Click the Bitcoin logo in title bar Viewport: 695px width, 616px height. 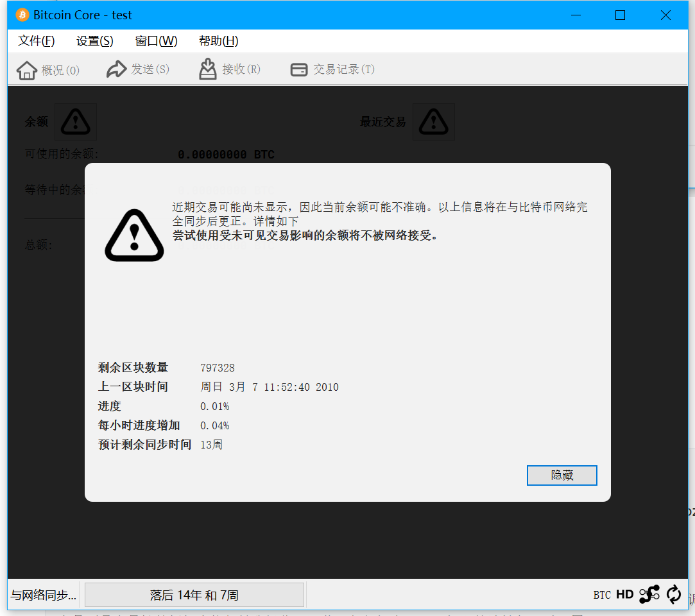(x=22, y=15)
